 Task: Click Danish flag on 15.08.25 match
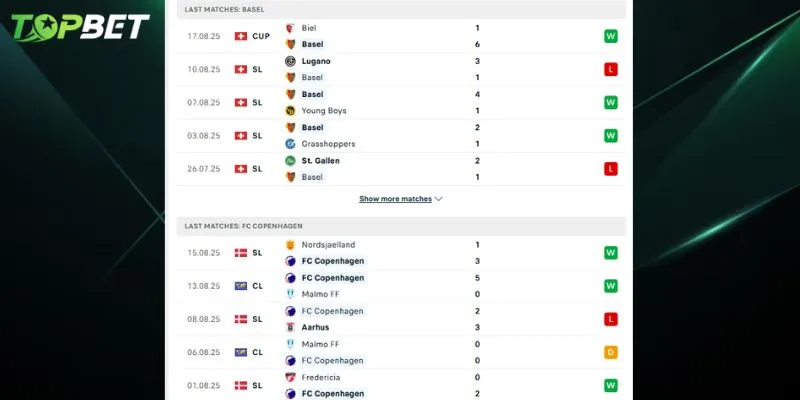coord(241,253)
